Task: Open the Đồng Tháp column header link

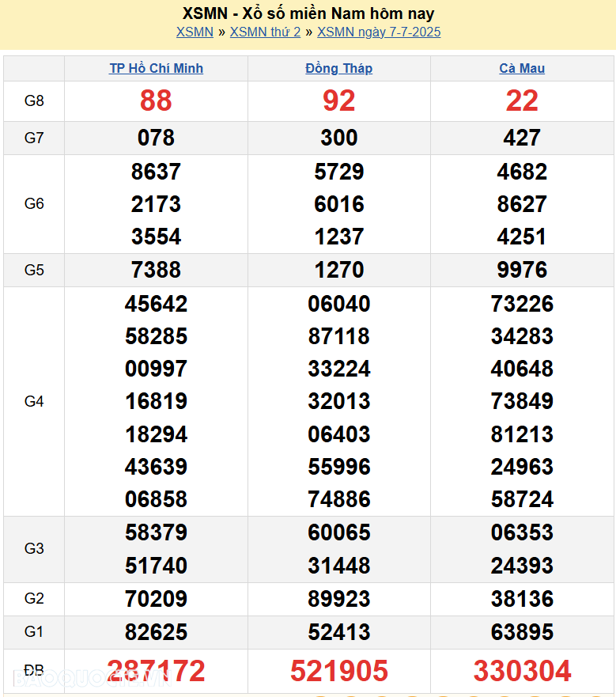Action: [x=338, y=69]
